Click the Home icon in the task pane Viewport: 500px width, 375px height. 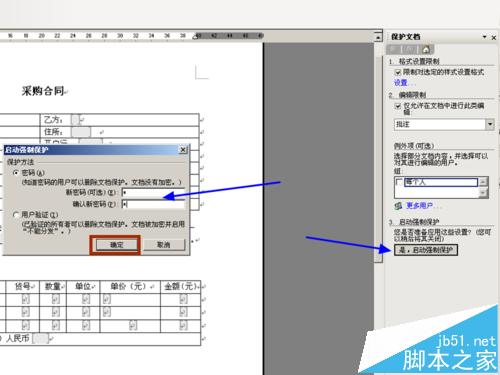point(426,50)
